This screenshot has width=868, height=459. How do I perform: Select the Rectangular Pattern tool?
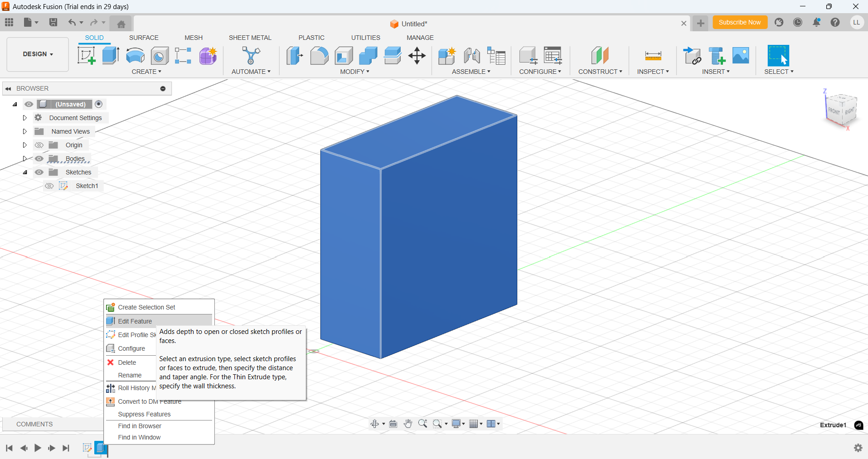(183, 56)
